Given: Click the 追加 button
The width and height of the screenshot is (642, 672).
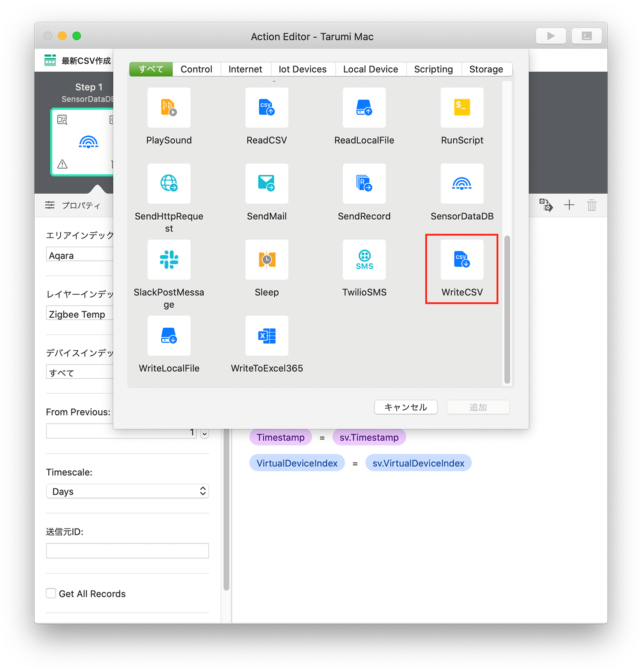Looking at the screenshot, I should coord(478,407).
